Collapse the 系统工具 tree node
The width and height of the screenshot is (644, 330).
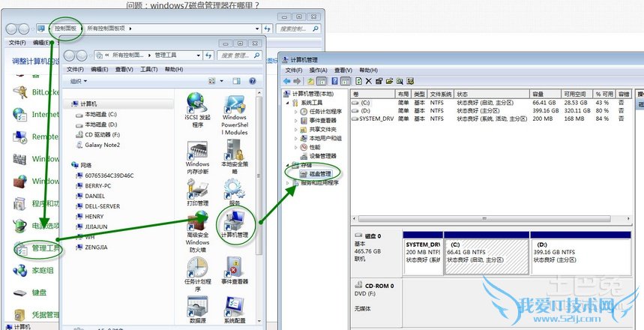point(288,102)
